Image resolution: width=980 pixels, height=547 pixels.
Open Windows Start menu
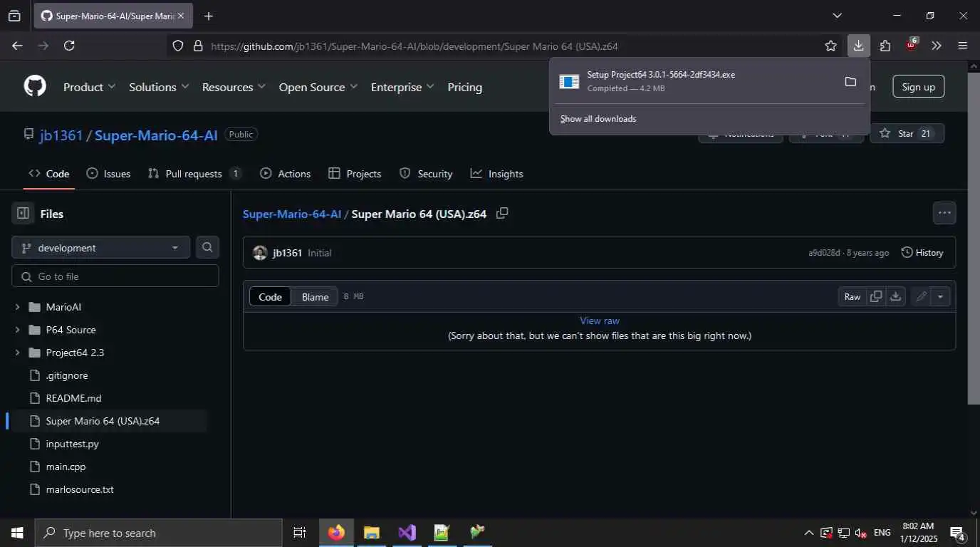[x=17, y=532]
